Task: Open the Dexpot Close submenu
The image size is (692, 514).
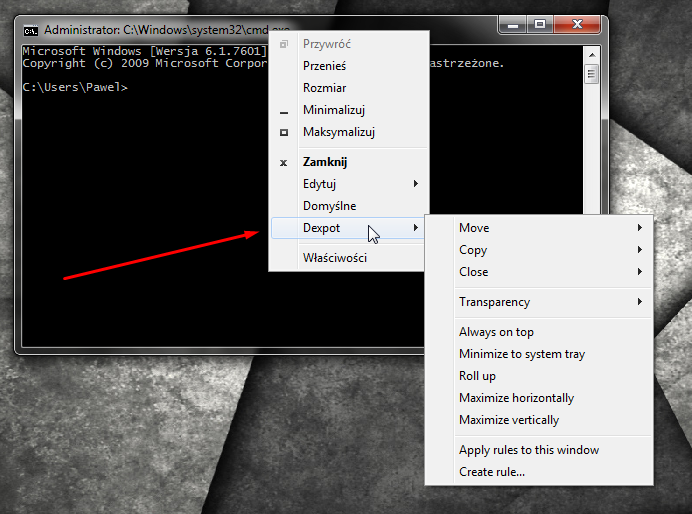Action: pos(539,272)
